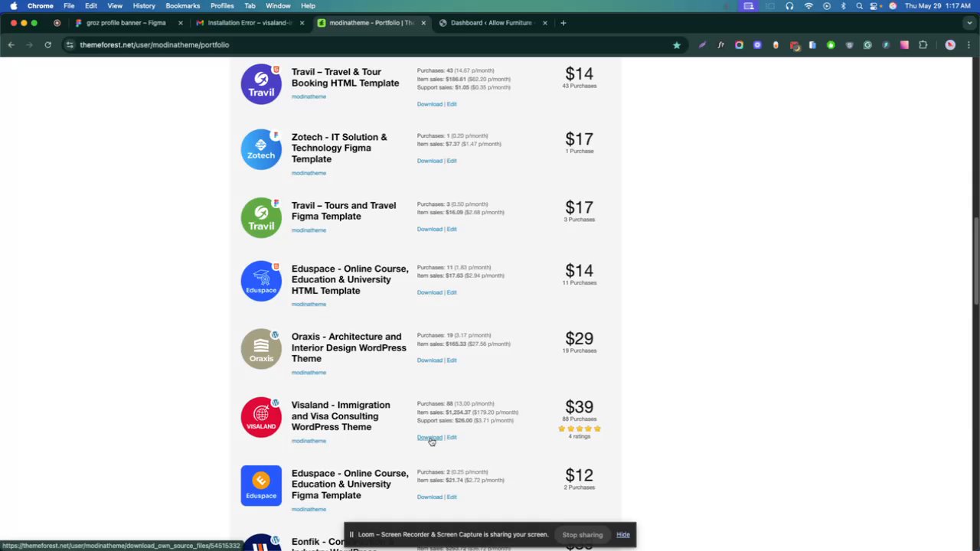Image resolution: width=980 pixels, height=551 pixels.
Task: Click Download link for Travil HTML Template
Action: pyautogui.click(x=430, y=104)
